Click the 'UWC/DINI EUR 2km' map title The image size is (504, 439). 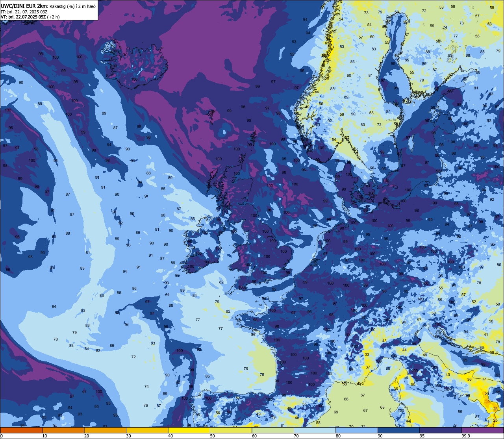point(24,6)
